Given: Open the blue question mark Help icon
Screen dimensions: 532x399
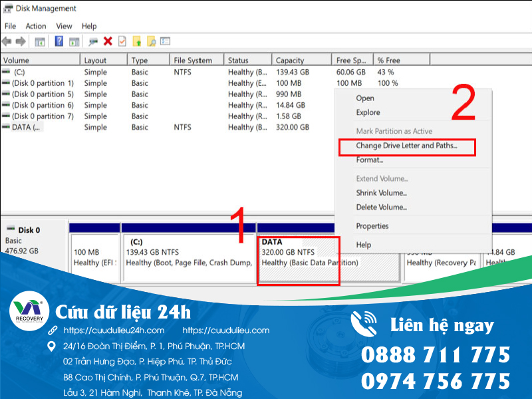Looking at the screenshot, I should (59, 41).
